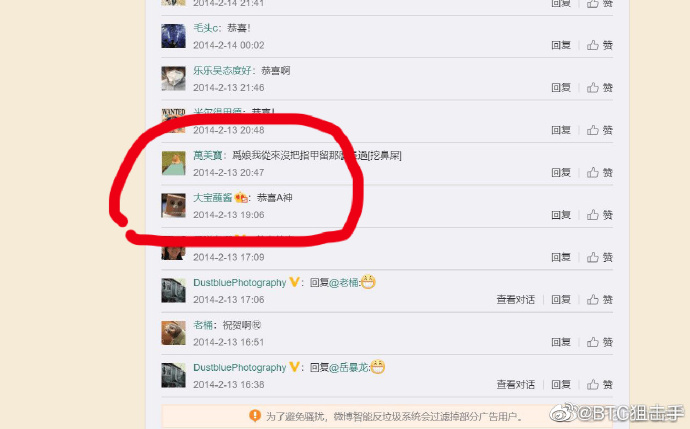Screen dimensions: 690x429
Task: Reply to 老桶's comment
Action: pos(561,342)
